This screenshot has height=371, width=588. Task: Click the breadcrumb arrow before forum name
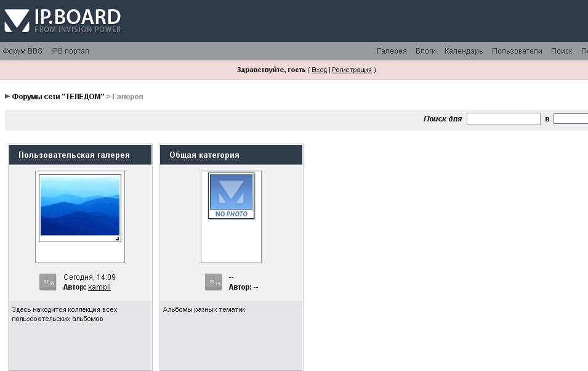[x=7, y=96]
